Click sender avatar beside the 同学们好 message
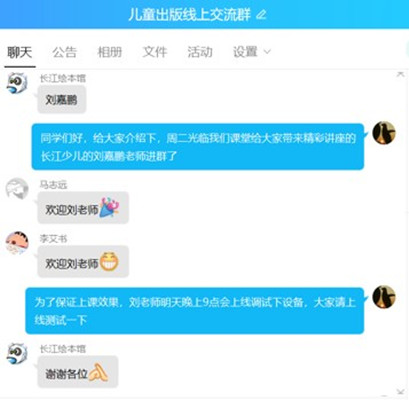Viewport: 409px width, 400px height. tap(384, 133)
